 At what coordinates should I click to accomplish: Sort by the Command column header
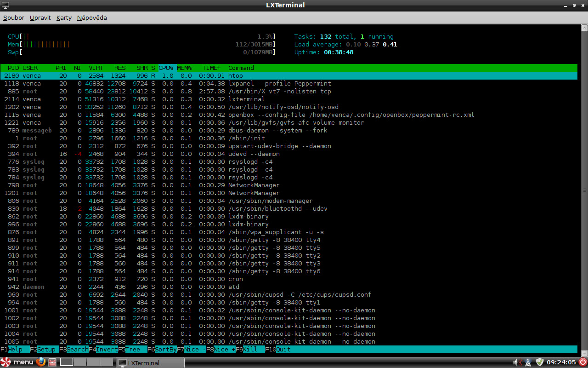tap(241, 68)
